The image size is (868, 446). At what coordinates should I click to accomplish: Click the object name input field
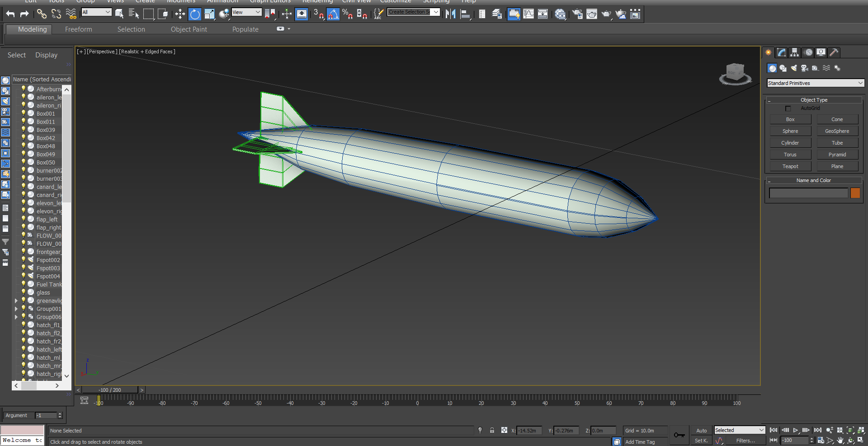pos(808,193)
